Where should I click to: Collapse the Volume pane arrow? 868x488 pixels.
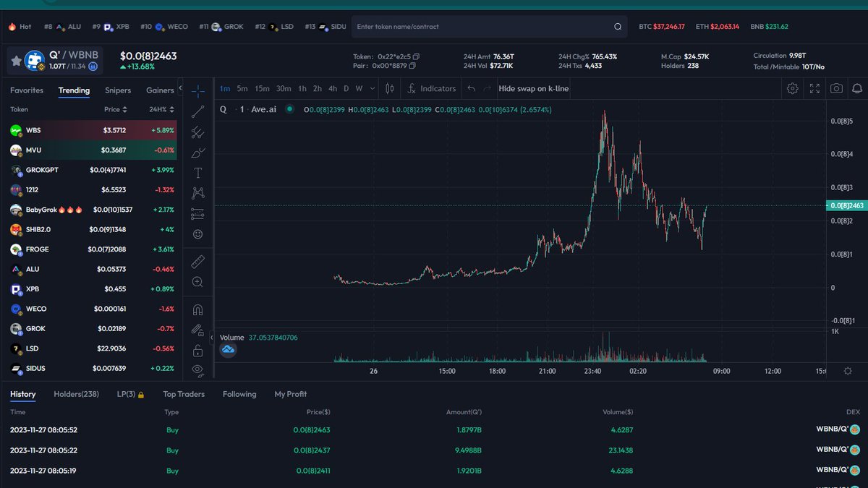(212, 338)
